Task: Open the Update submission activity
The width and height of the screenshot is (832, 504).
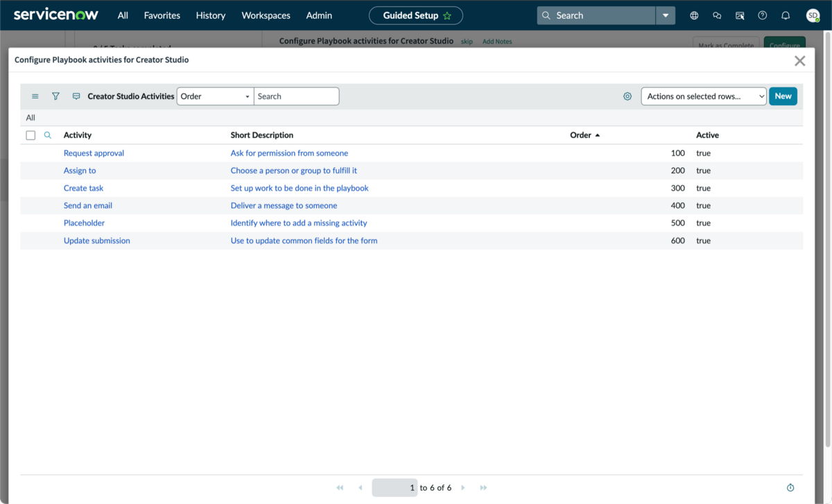Action: [x=97, y=241]
